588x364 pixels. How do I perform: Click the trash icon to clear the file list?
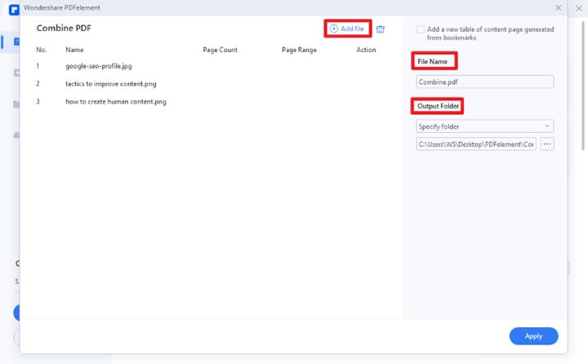(x=381, y=29)
